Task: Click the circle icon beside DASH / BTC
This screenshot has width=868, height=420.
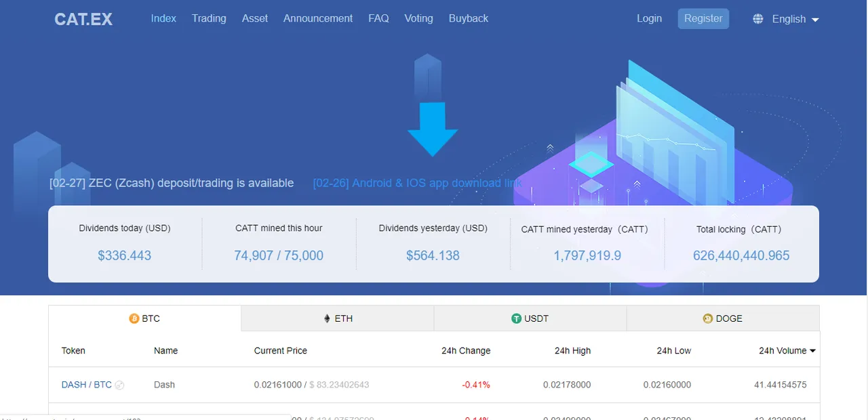Action: 119,385
